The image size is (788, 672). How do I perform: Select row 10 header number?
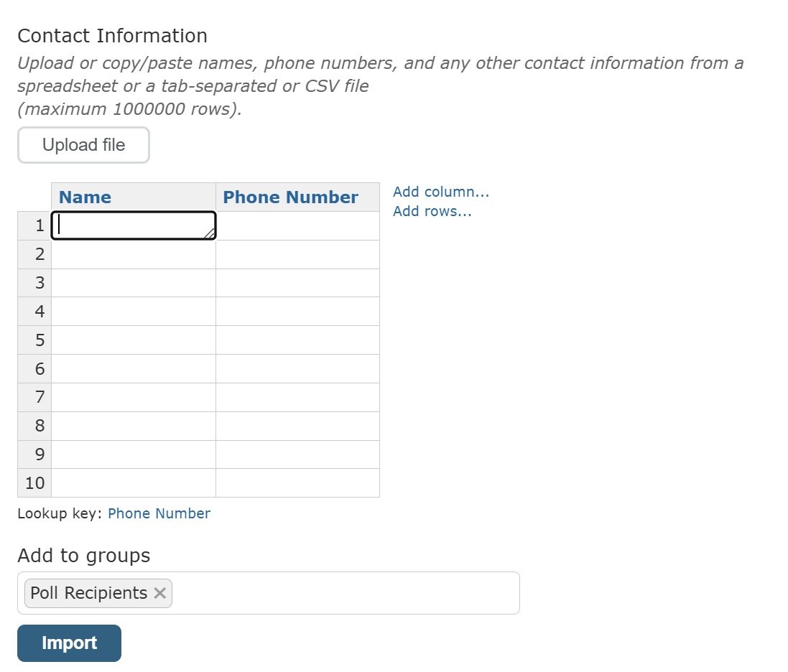34,483
